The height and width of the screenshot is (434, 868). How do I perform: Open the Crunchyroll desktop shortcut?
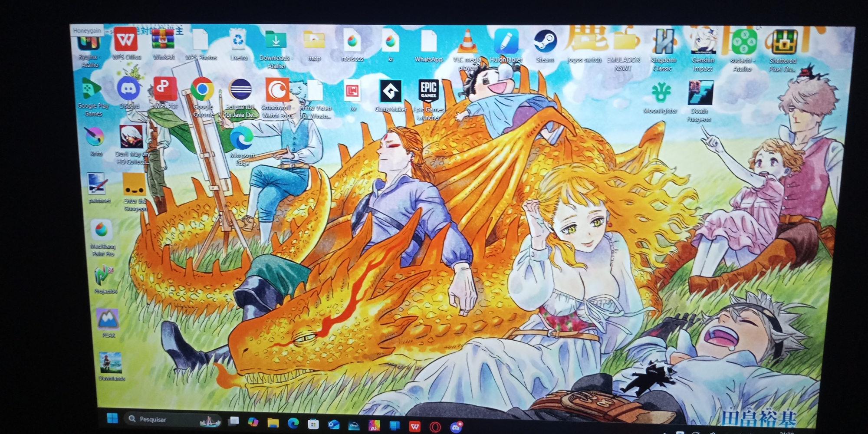(277, 91)
